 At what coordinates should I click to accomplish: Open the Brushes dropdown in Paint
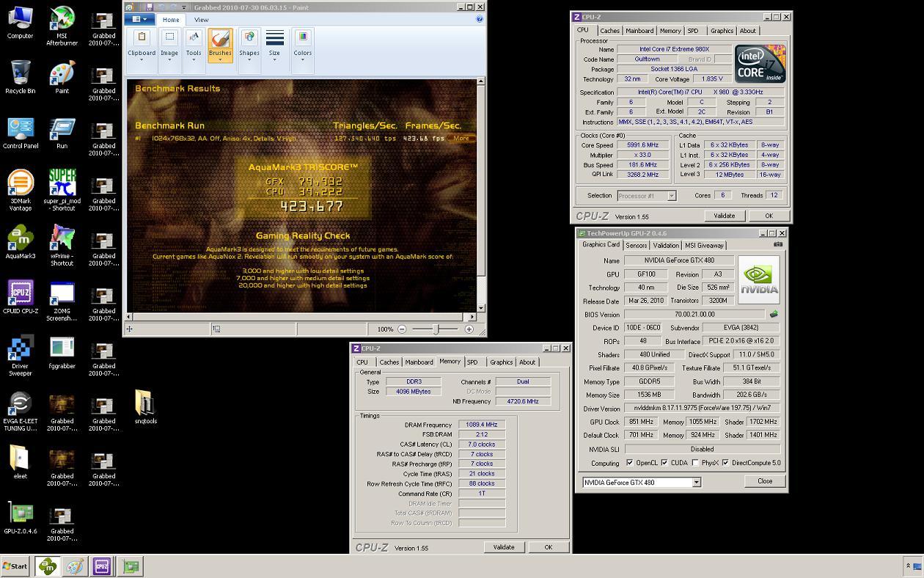tap(220, 46)
